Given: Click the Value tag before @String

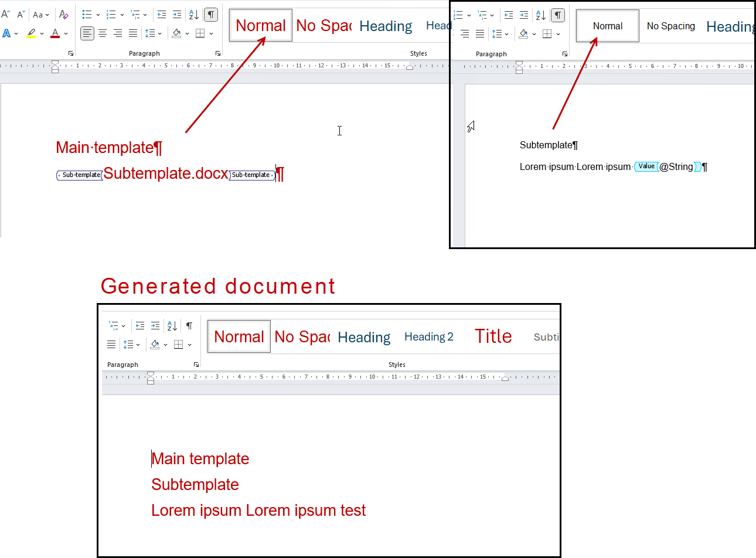Looking at the screenshot, I should tap(646, 166).
